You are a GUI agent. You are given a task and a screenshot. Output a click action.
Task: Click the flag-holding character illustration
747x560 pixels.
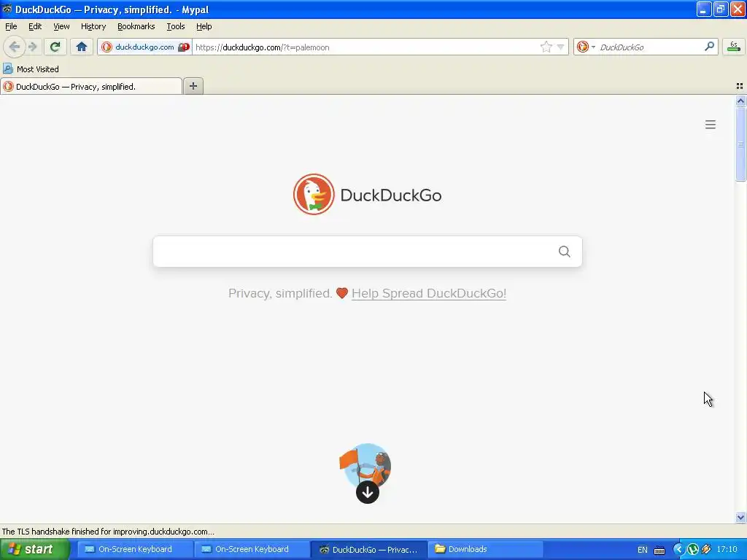point(365,463)
